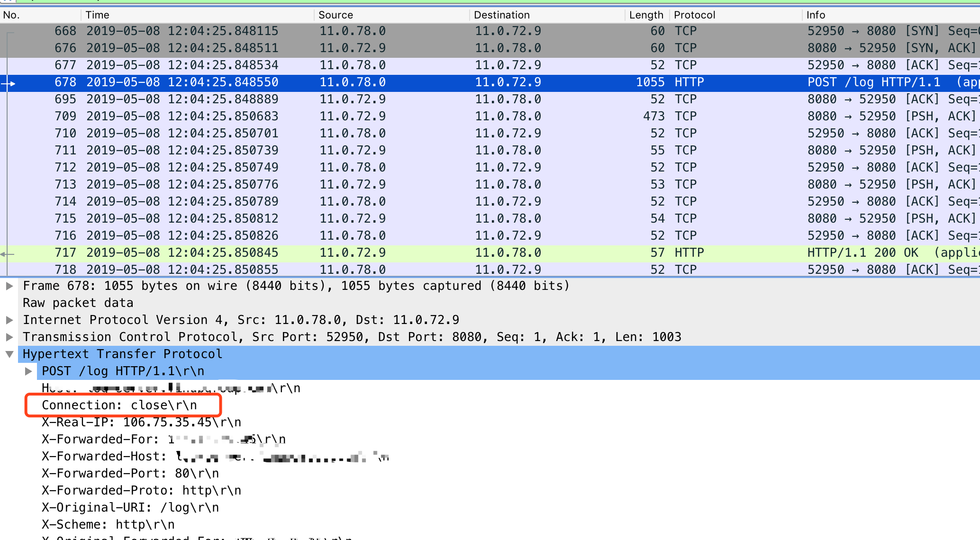Select packet 668 SYN row
The width and height of the screenshot is (980, 540).
tap(490, 31)
